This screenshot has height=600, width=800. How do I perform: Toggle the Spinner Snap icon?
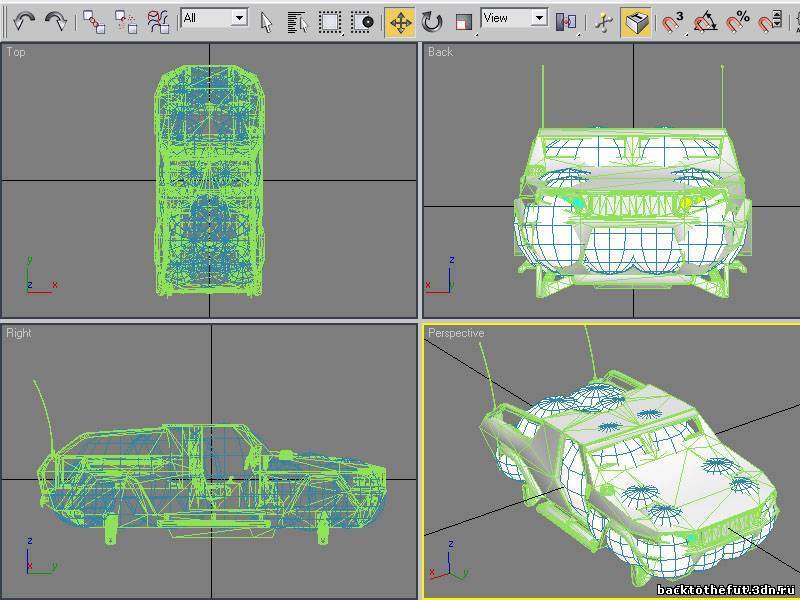tap(770, 22)
